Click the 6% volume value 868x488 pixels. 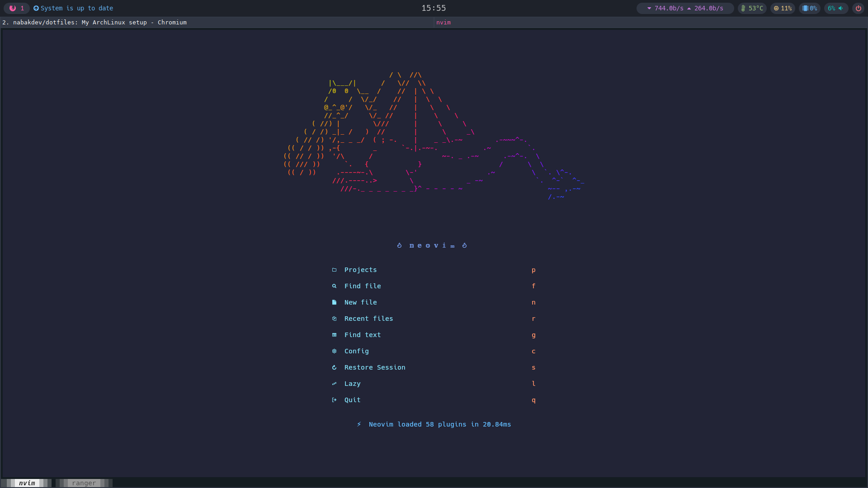(831, 8)
